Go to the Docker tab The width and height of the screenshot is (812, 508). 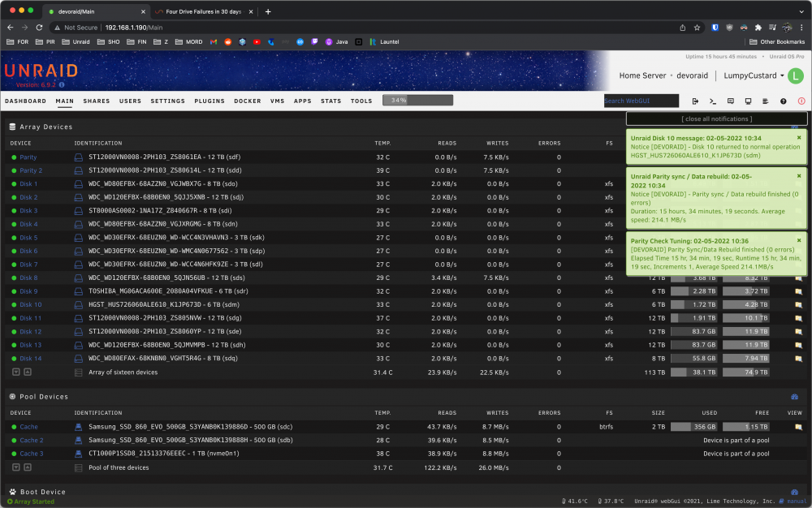pyautogui.click(x=248, y=101)
